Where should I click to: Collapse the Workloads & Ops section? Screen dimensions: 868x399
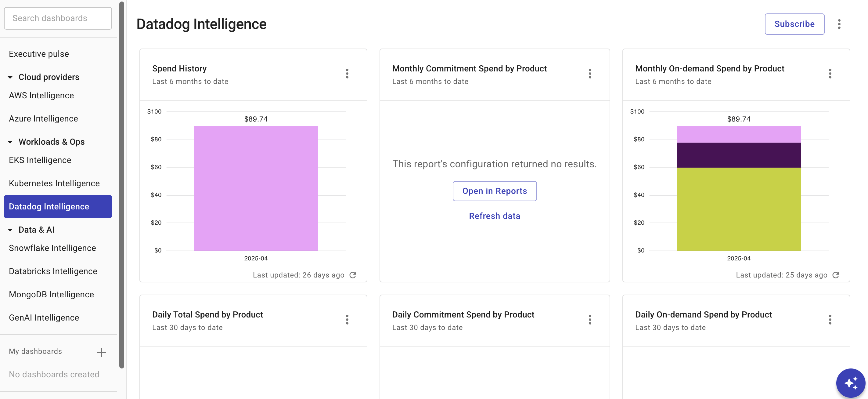point(10,142)
